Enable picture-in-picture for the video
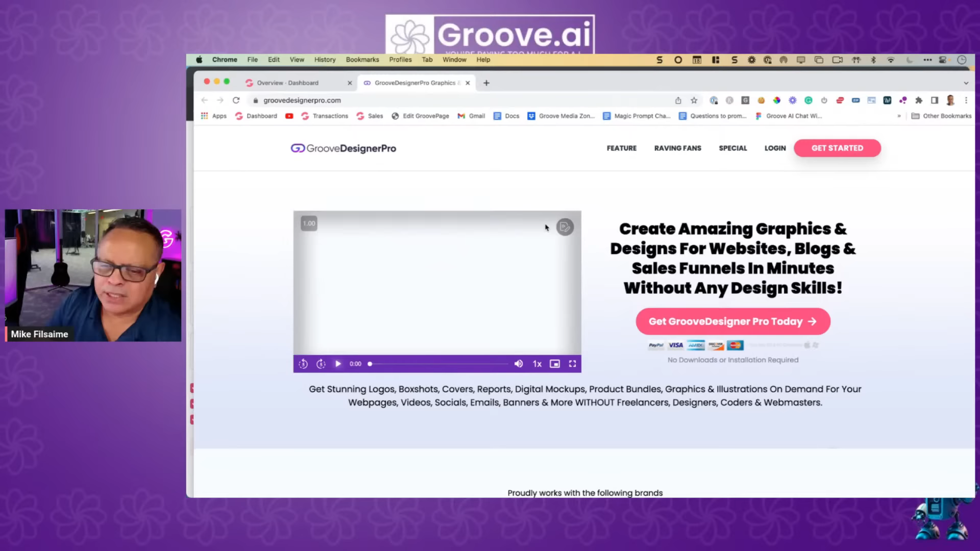Screen dimensions: 980x551 555,364
